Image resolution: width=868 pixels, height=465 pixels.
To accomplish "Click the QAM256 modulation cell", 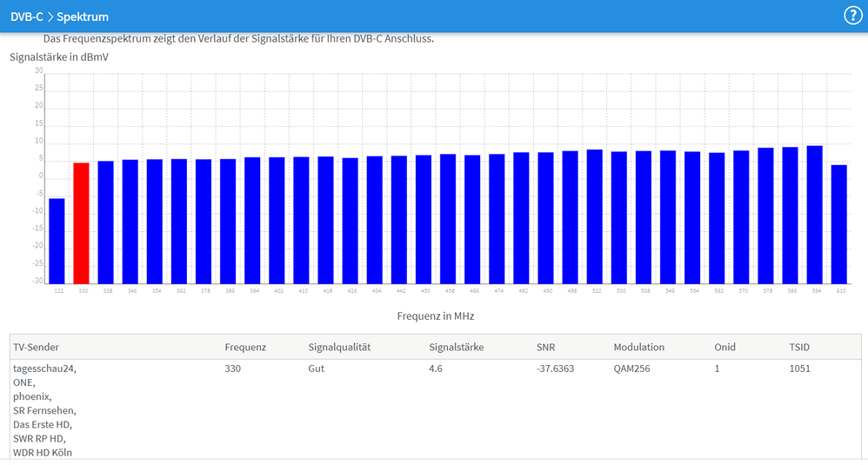I will click(x=631, y=369).
